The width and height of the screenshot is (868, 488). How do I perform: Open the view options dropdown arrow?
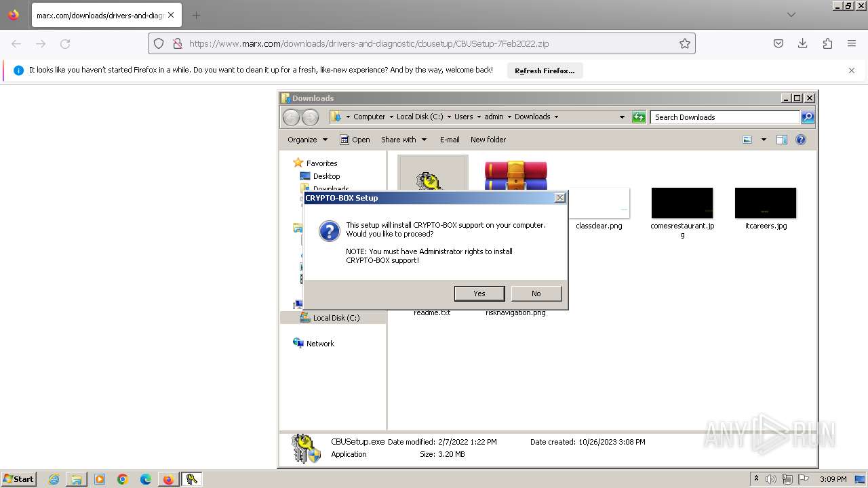click(x=764, y=140)
